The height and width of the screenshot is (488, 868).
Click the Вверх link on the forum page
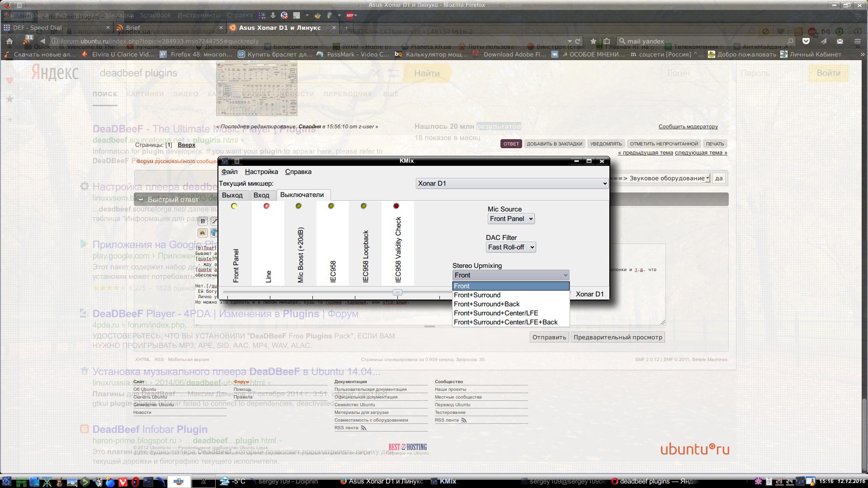pyautogui.click(x=186, y=145)
